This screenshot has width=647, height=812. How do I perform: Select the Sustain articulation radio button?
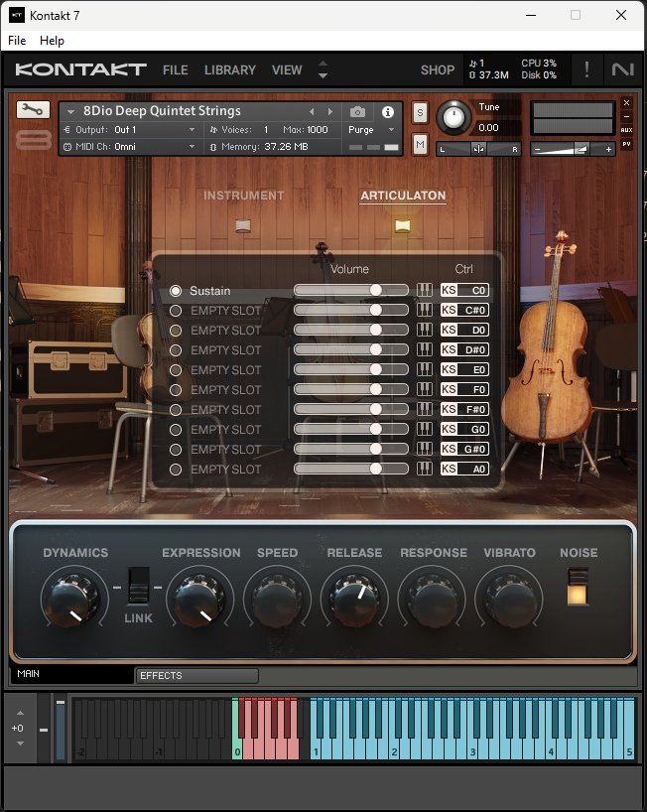point(176,291)
